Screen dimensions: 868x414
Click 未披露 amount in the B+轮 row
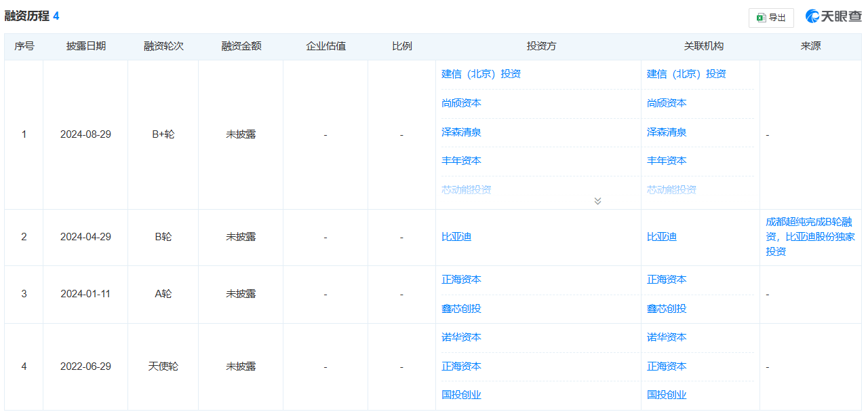241,134
